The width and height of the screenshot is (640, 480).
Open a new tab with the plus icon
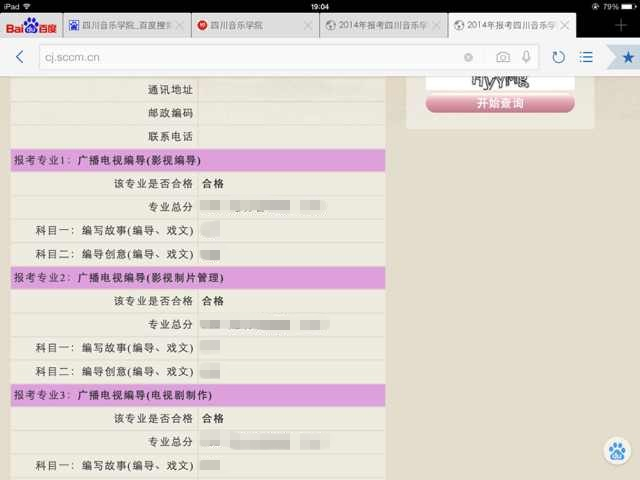(621, 25)
